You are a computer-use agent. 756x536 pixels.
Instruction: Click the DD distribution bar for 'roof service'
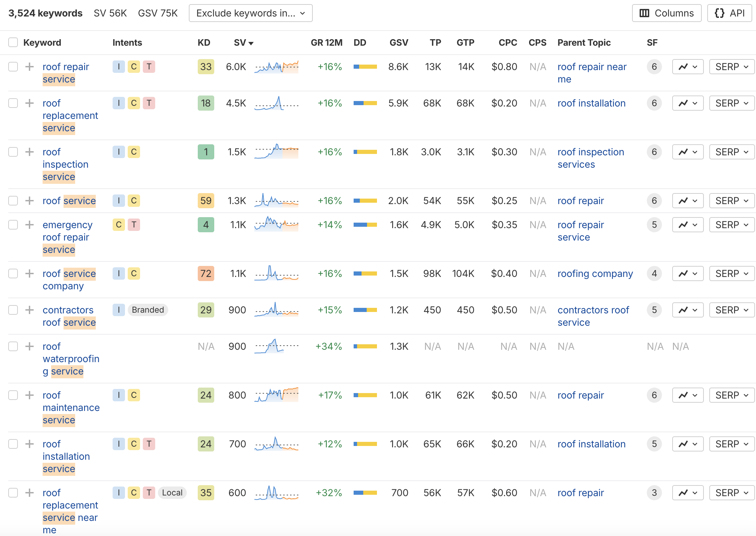[365, 201]
